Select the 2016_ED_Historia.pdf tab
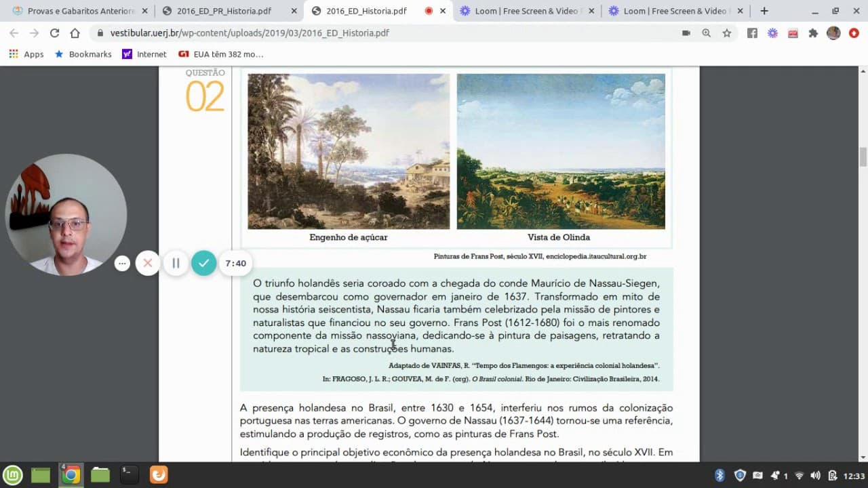The image size is (868, 488). (378, 11)
